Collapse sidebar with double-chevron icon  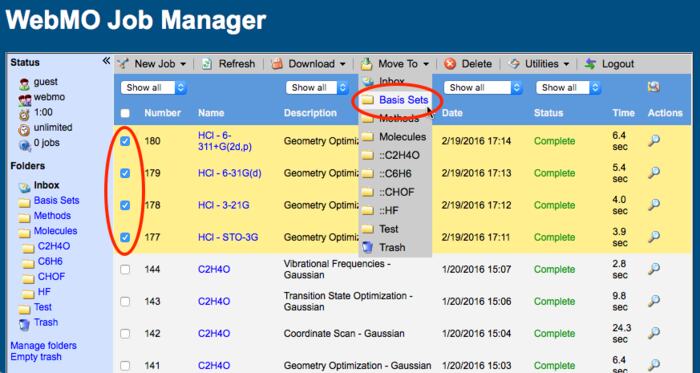pos(106,61)
